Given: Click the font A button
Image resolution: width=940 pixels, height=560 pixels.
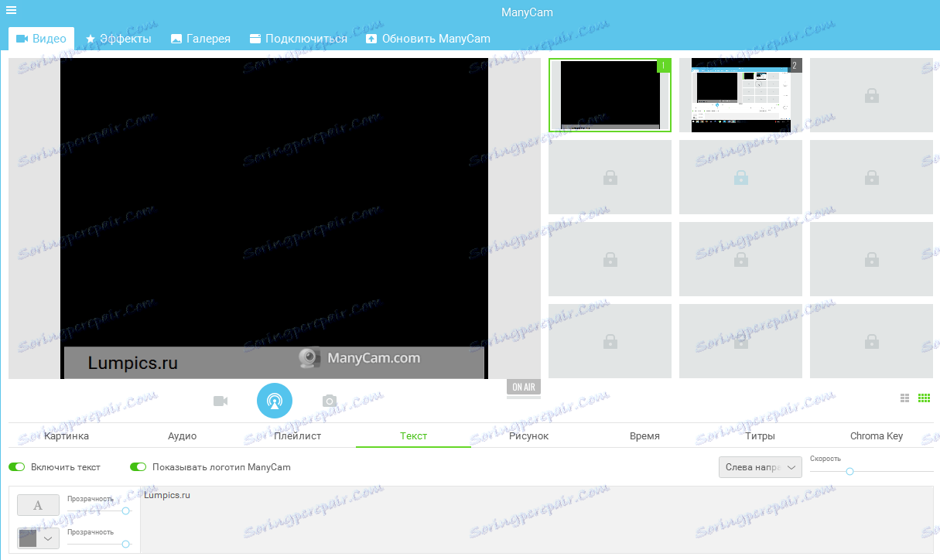Looking at the screenshot, I should point(38,506).
